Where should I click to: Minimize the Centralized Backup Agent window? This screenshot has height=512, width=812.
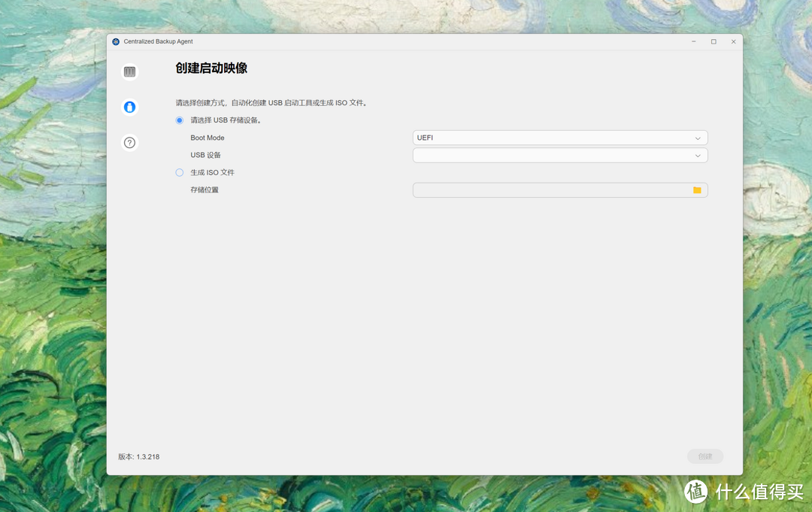pyautogui.click(x=693, y=42)
